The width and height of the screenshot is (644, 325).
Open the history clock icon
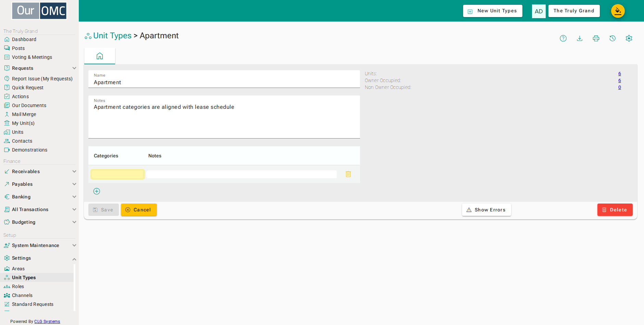612,38
